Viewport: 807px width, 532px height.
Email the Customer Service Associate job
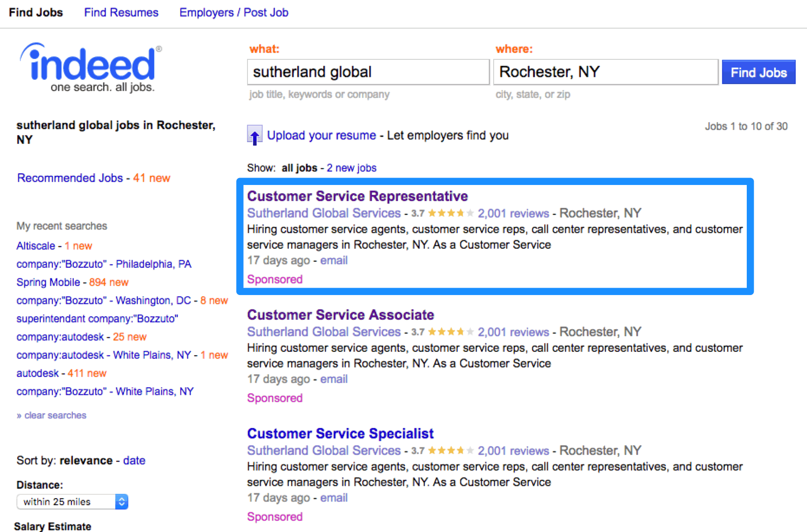(x=334, y=379)
